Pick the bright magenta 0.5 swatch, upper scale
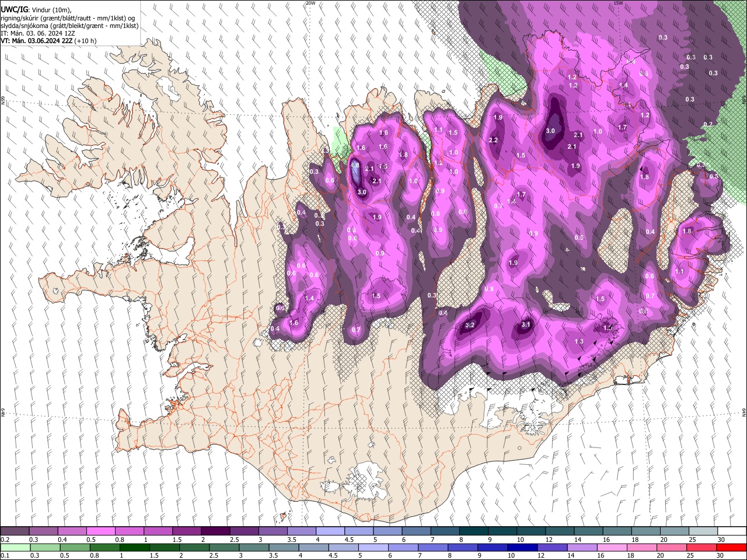The height and width of the screenshot is (560, 747). coord(100,531)
